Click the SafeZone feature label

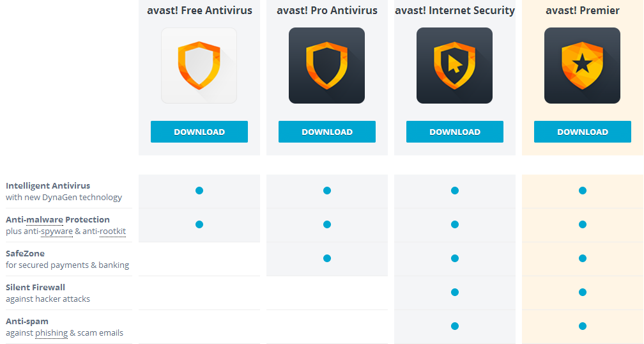click(25, 253)
